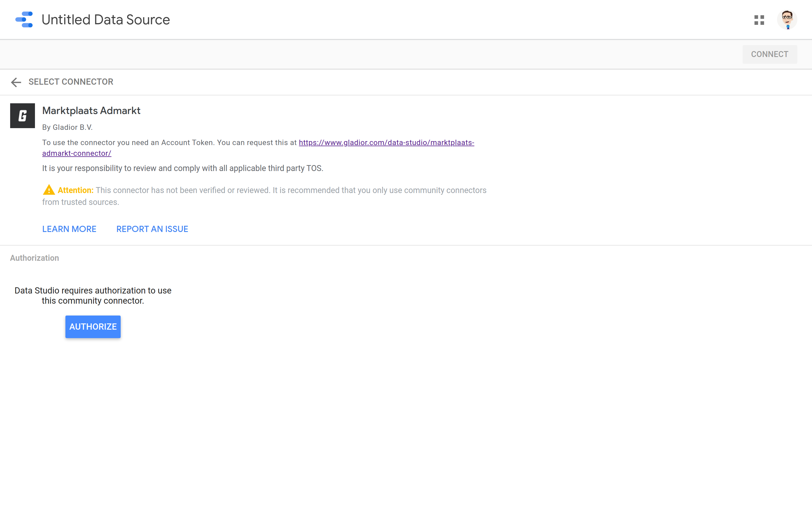Image resolution: width=812 pixels, height=508 pixels.
Task: Click the Data Studio logo icon
Action: [x=24, y=19]
